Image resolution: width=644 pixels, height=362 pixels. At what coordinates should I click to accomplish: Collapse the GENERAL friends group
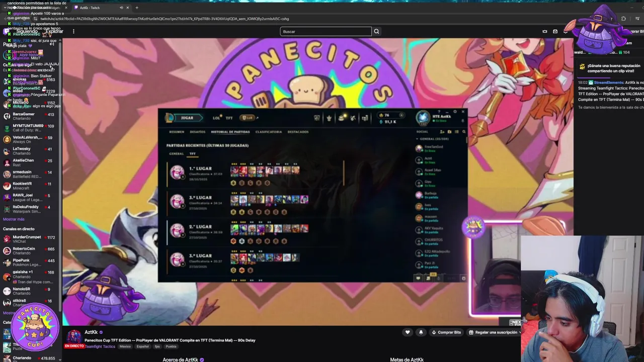pos(417,139)
